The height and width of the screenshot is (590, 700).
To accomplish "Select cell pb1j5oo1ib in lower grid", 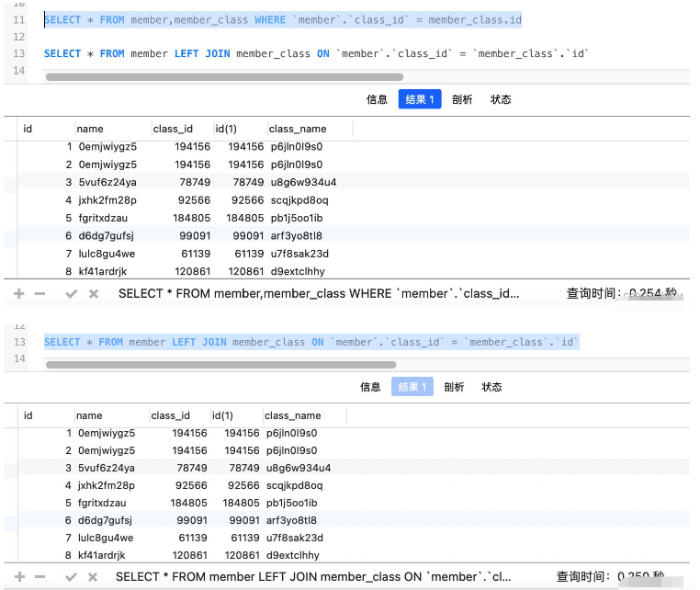I will 291,503.
